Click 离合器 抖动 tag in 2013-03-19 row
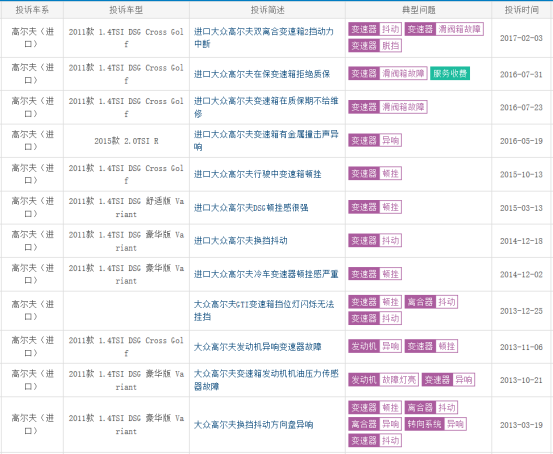Image resolution: width=553 pixels, height=454 pixels. click(431, 408)
